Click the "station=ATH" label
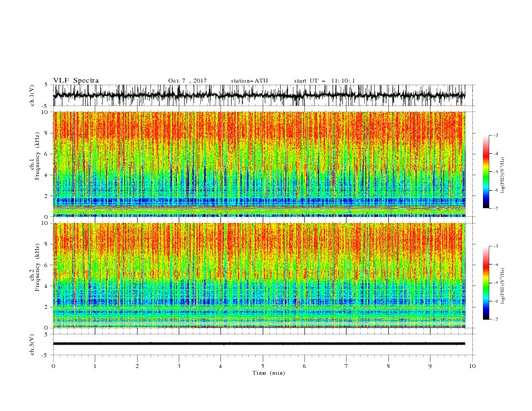Viewport: 532px width, 411px height. 249,81
